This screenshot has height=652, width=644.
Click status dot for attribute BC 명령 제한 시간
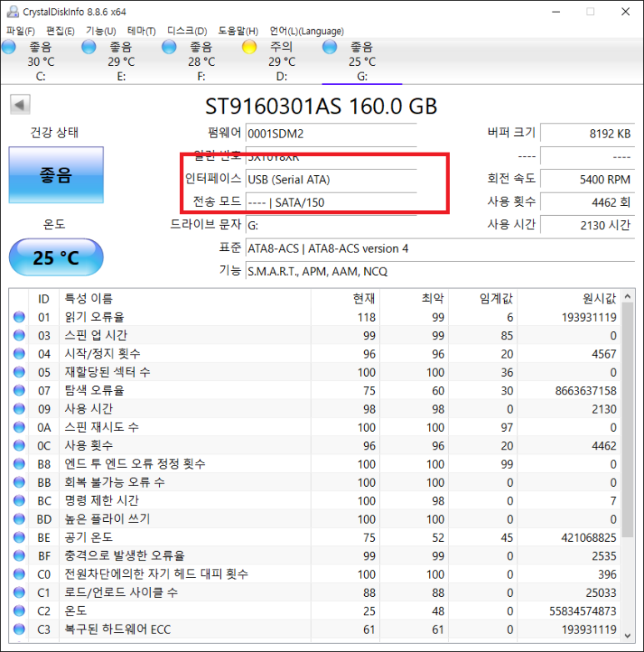(x=19, y=500)
